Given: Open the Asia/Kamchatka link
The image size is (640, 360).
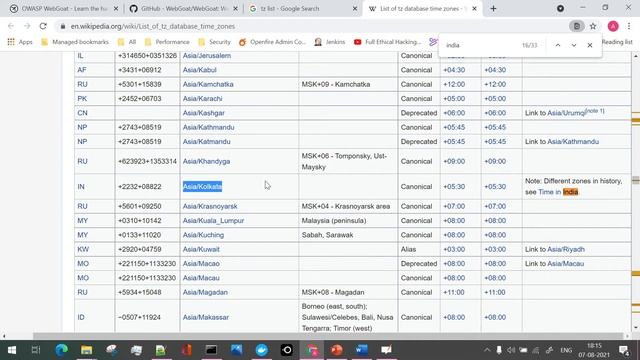Looking at the screenshot, I should point(208,84).
